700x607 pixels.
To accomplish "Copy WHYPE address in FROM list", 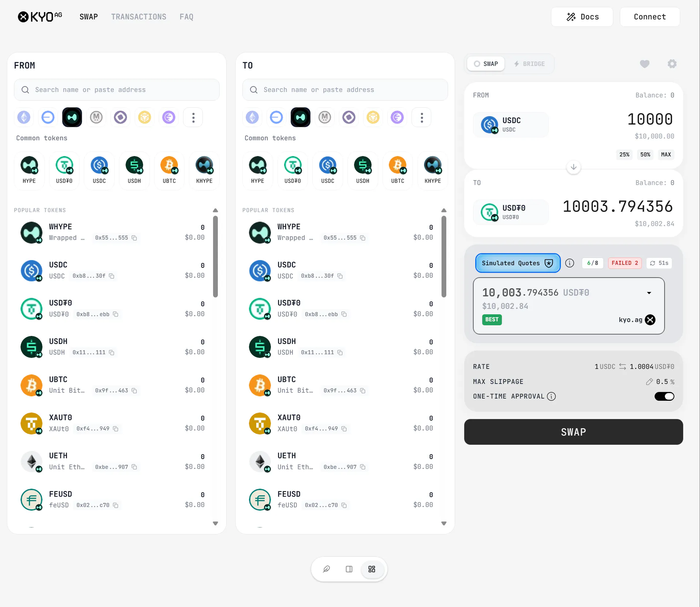I will tap(134, 238).
